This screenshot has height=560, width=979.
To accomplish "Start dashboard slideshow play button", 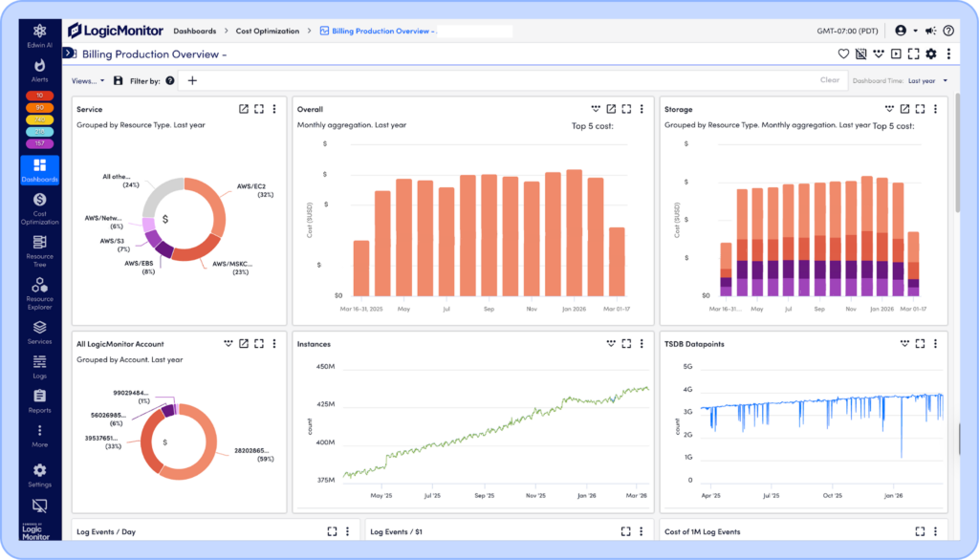I will (896, 54).
